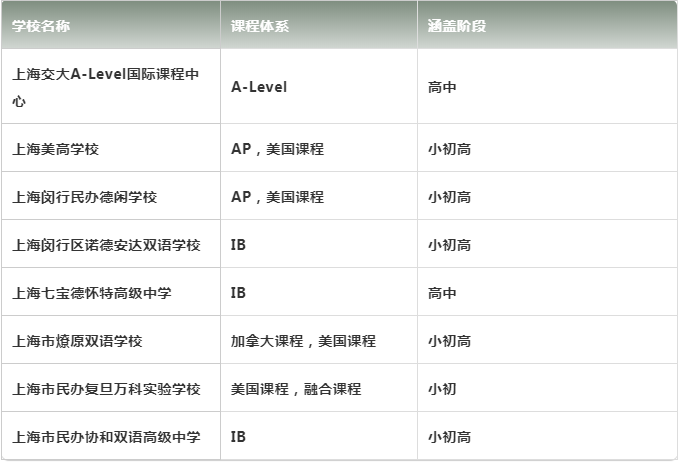Click 小初高 in 诺德安达 row
Viewport: 680px width, 462px height.
pos(449,245)
